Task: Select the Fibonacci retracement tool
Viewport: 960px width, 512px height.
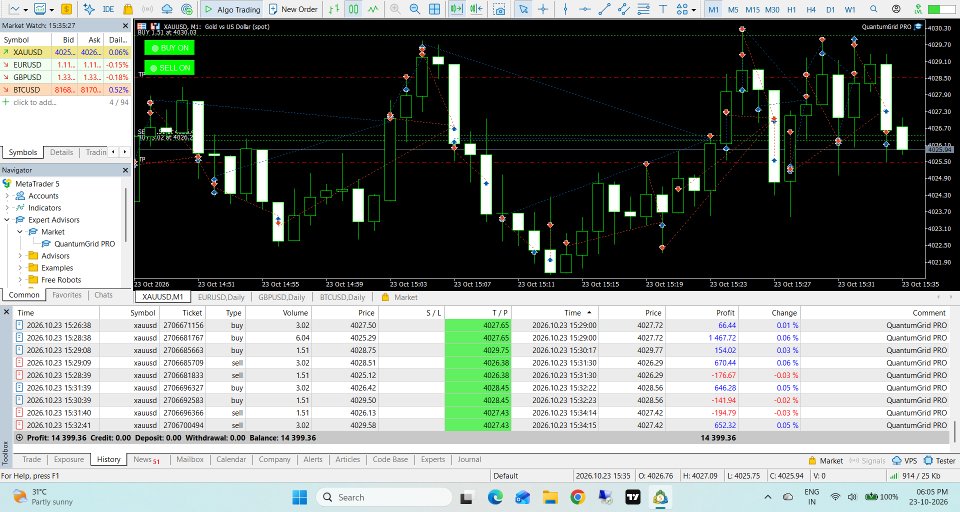Action: [643, 9]
